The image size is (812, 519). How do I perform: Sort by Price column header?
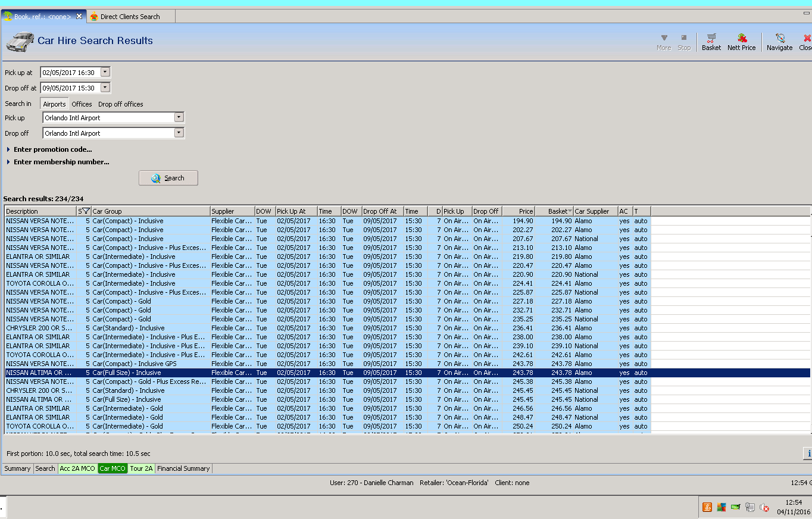click(518, 211)
